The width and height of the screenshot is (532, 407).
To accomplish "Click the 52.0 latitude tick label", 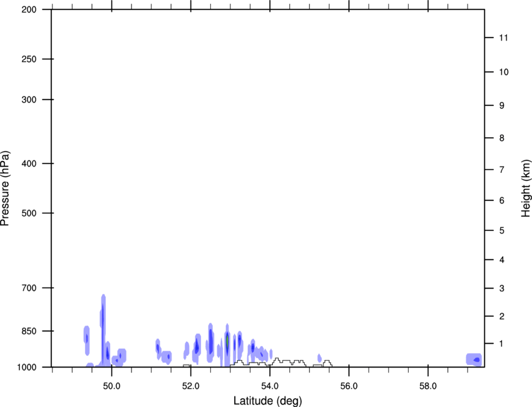I will [x=191, y=386].
